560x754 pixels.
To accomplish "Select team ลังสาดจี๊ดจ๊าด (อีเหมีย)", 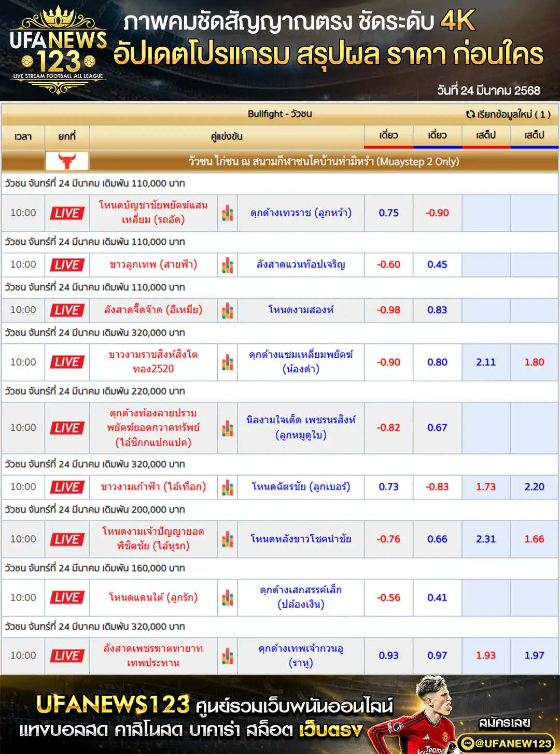I will click(x=153, y=310).
